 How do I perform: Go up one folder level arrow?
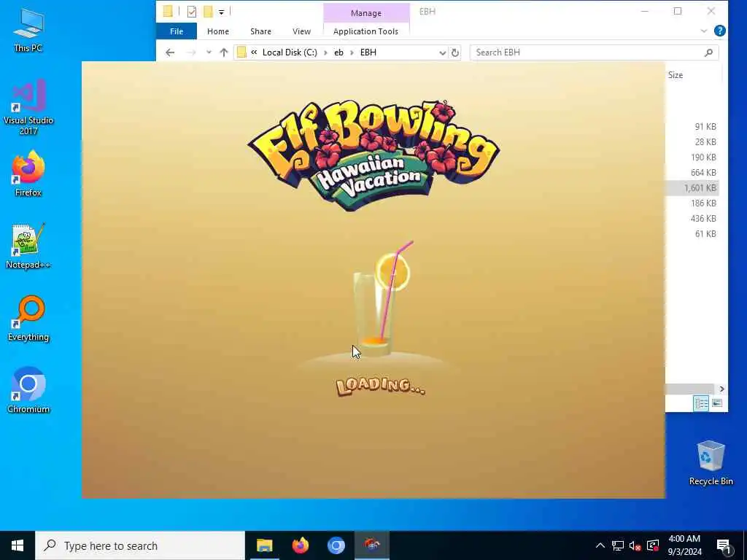coord(224,52)
